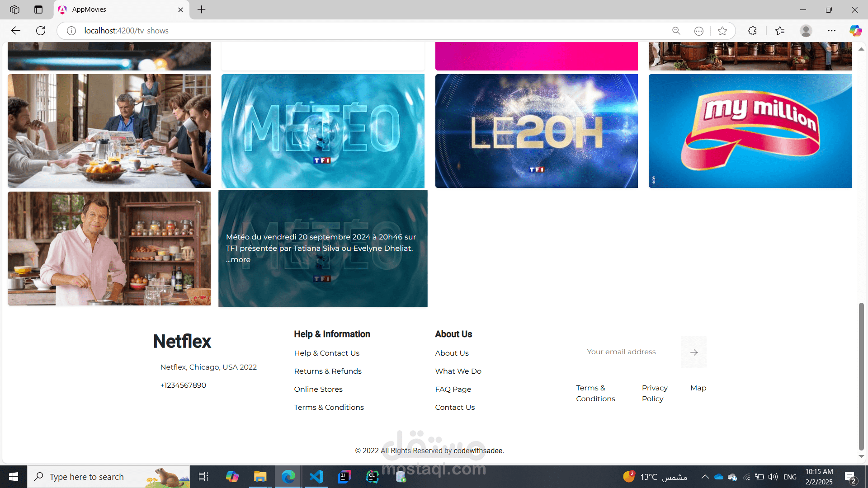Click the browser refresh icon
Image resolution: width=868 pixels, height=488 pixels.
click(x=41, y=31)
